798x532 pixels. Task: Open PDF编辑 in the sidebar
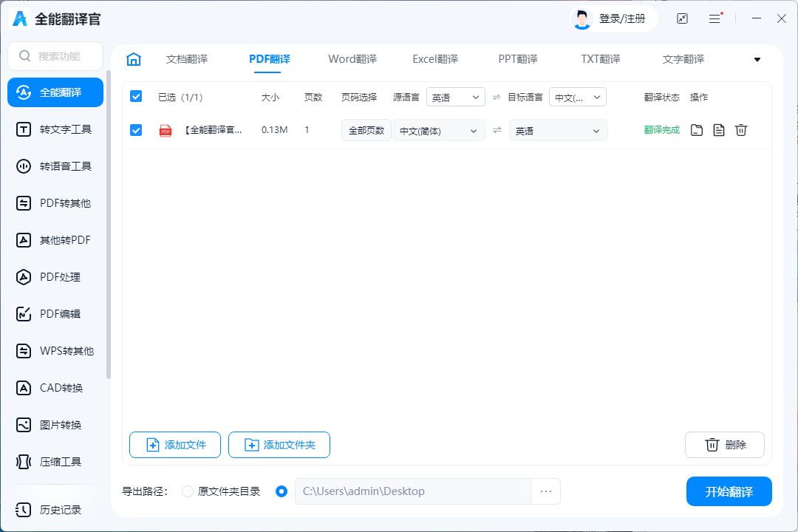(55, 314)
